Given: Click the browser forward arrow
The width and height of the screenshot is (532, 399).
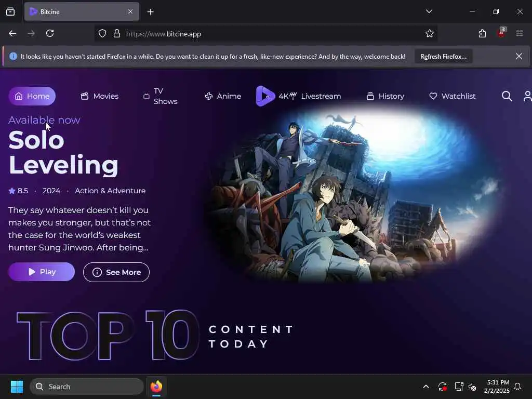Looking at the screenshot, I should pos(31,33).
